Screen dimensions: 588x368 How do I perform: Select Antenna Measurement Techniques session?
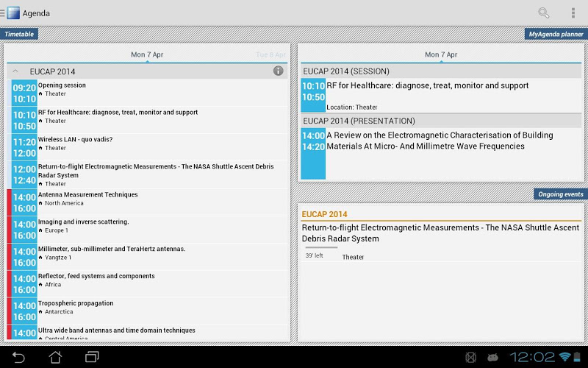[147, 202]
